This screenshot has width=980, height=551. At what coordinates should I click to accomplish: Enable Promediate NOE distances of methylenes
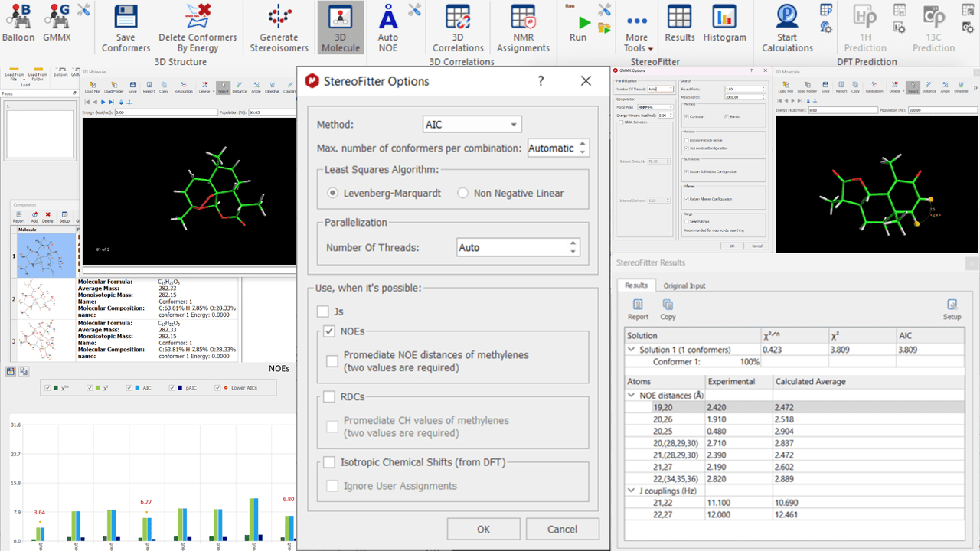click(x=332, y=361)
